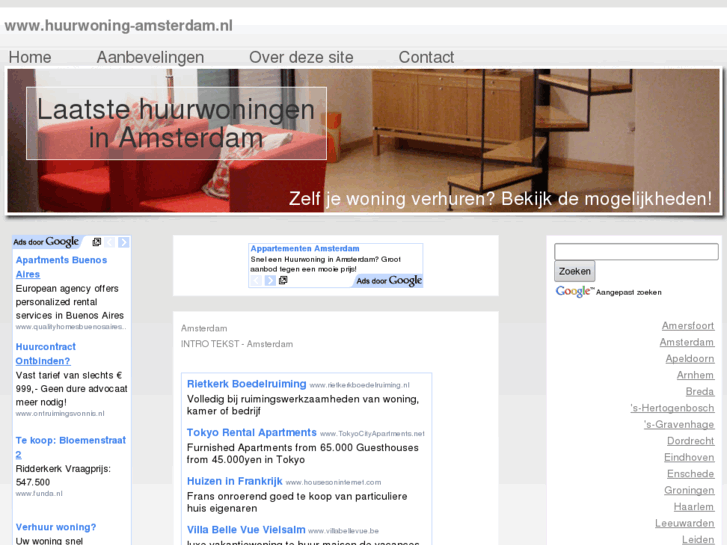
Task: Select city Leeuwarden
Action: (684, 523)
